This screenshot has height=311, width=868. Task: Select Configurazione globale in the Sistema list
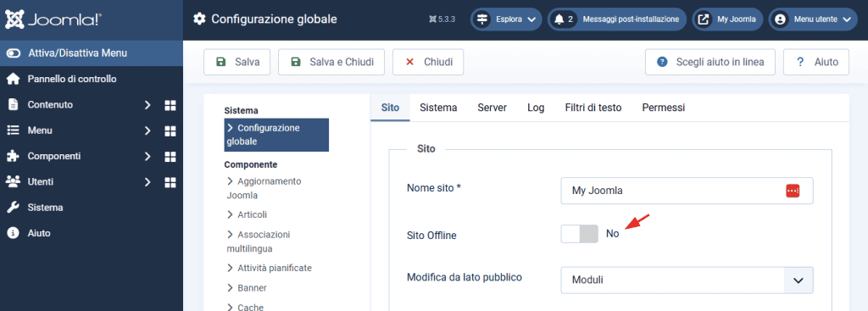[276, 135]
